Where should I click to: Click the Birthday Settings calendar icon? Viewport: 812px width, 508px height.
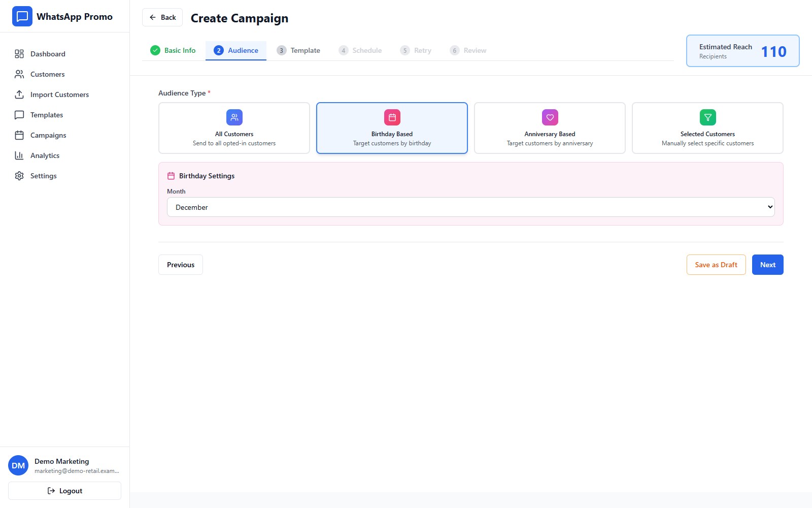pos(171,176)
